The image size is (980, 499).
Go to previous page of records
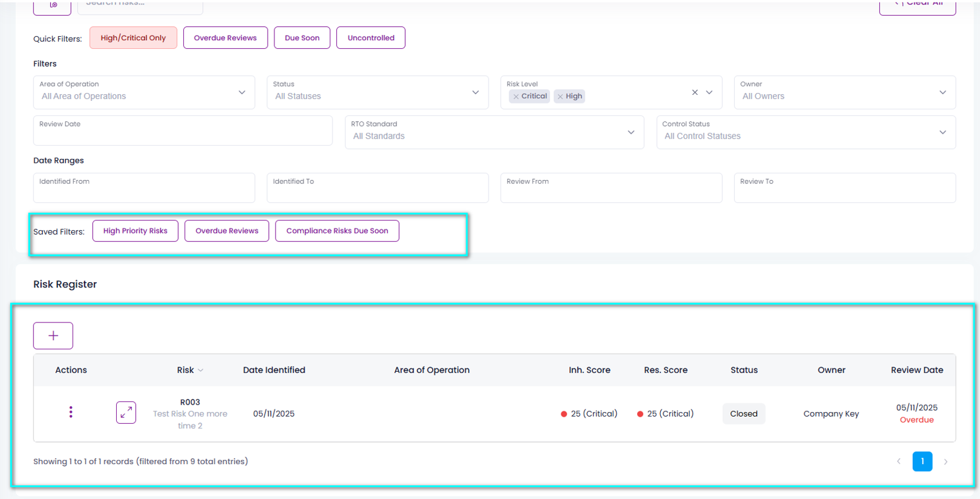coord(898,461)
